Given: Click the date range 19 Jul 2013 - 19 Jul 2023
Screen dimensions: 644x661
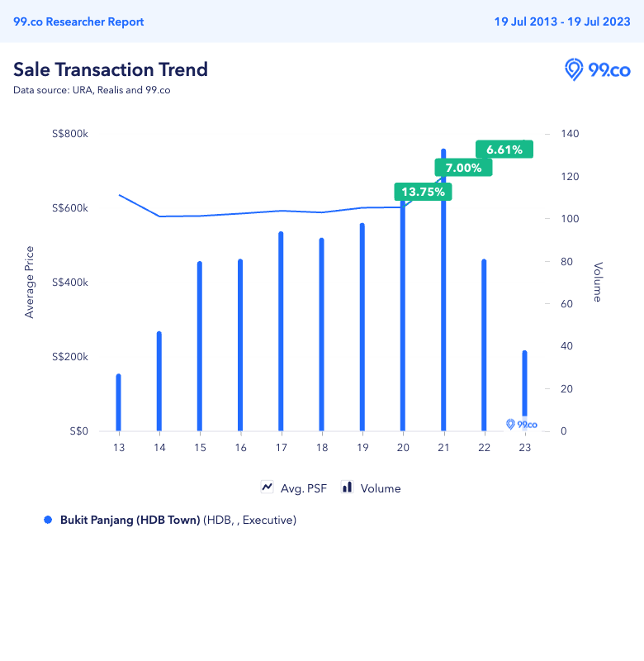Looking at the screenshot, I should (x=562, y=21).
